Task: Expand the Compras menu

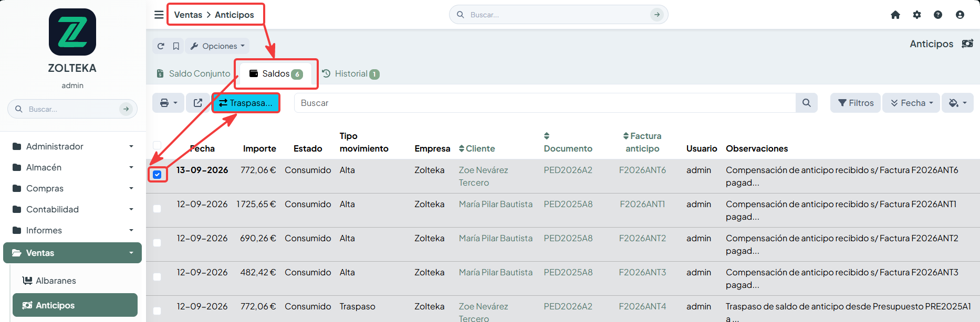Action: pos(72,188)
